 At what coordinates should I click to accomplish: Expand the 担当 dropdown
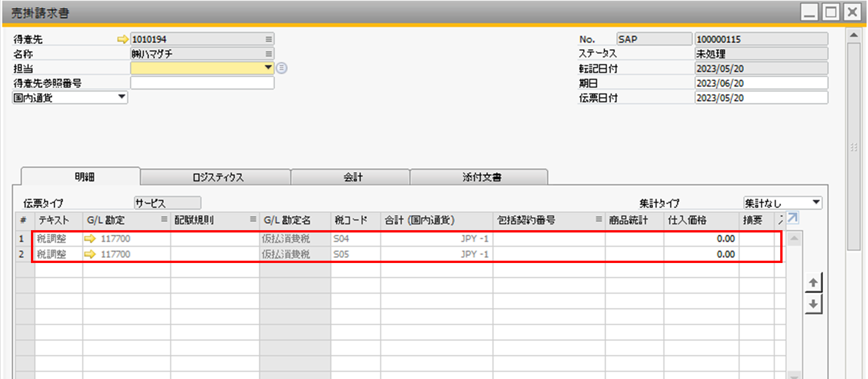tap(268, 68)
